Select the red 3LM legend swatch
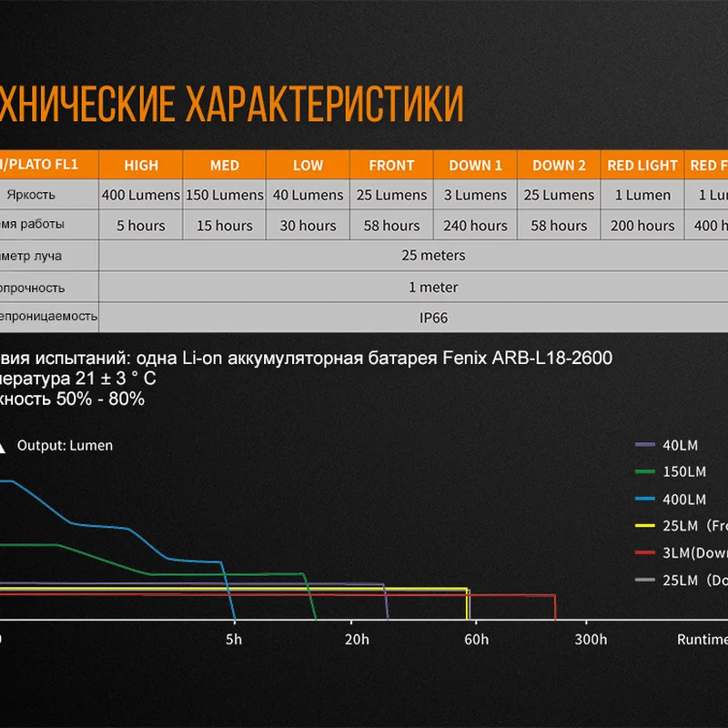Viewport: 728px width, 728px height. tap(645, 552)
